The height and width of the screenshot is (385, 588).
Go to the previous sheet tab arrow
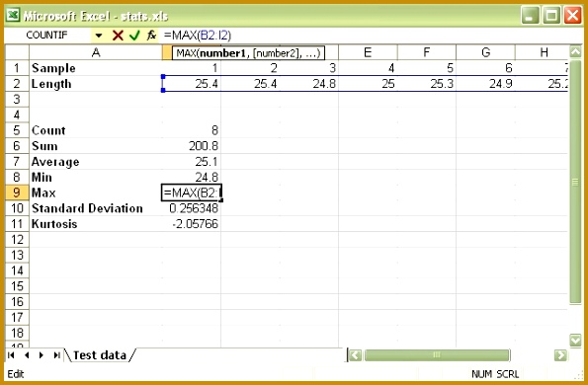(27, 354)
